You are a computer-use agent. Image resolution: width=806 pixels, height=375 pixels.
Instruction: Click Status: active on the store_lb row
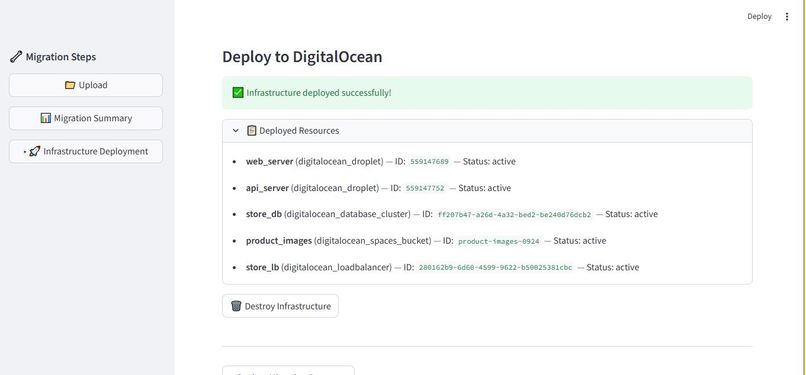[613, 268]
